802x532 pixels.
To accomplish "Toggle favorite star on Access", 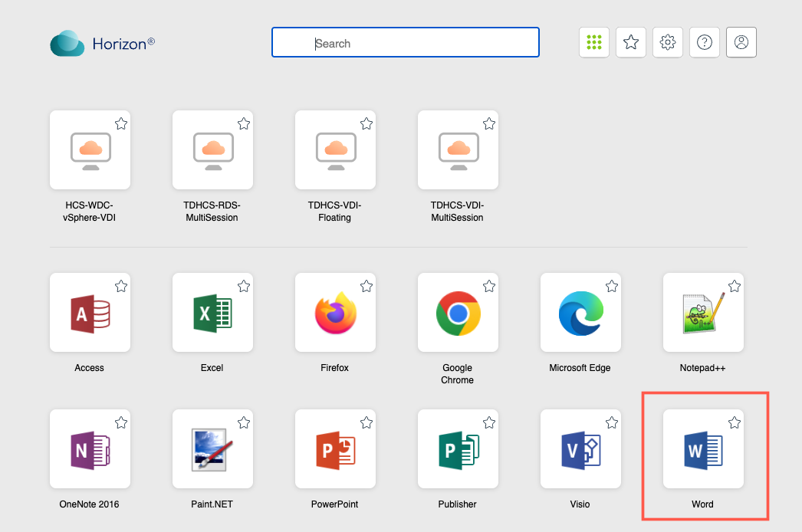I will pos(121,286).
